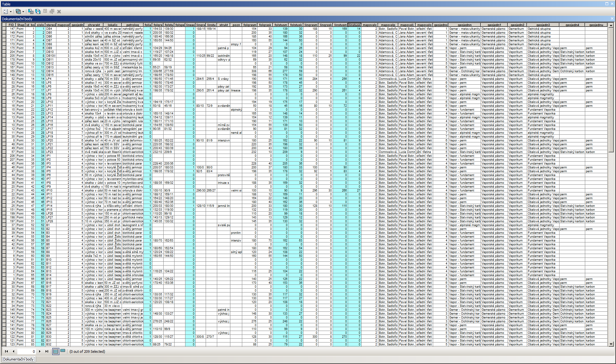Click the geojedn3 column header
Image resolution: width=616 pixels, height=364 pixels.
543,25
